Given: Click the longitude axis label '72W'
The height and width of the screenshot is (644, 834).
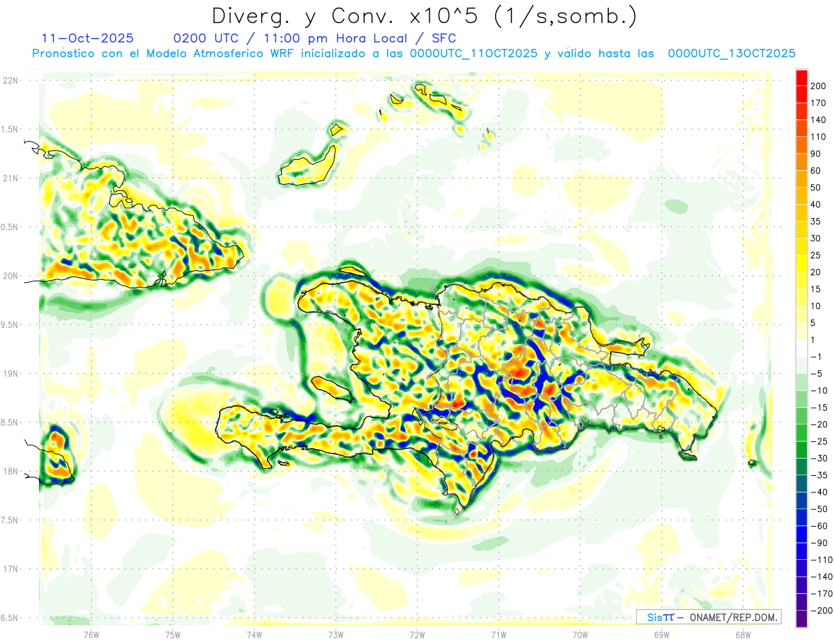Looking at the screenshot, I should 417,635.
